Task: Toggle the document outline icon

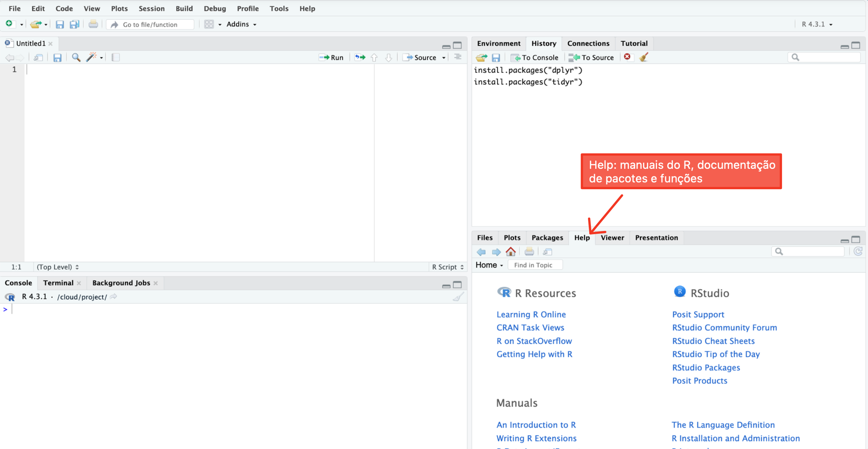Action: tap(458, 57)
